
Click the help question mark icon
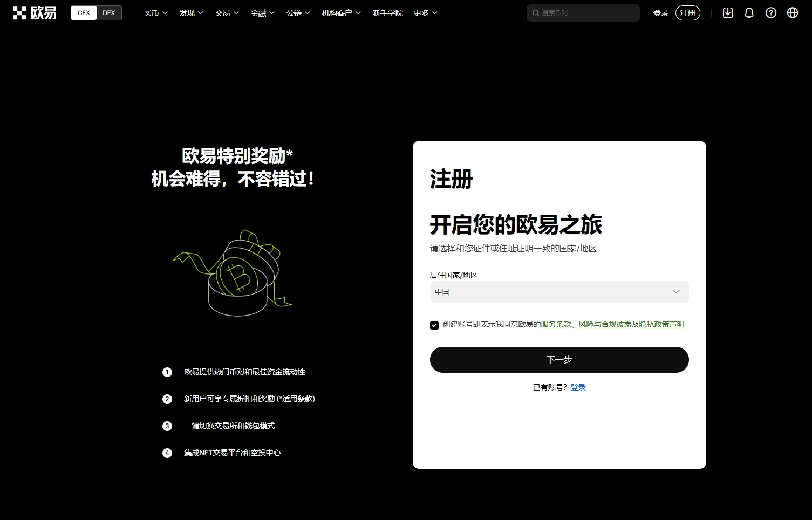point(770,12)
